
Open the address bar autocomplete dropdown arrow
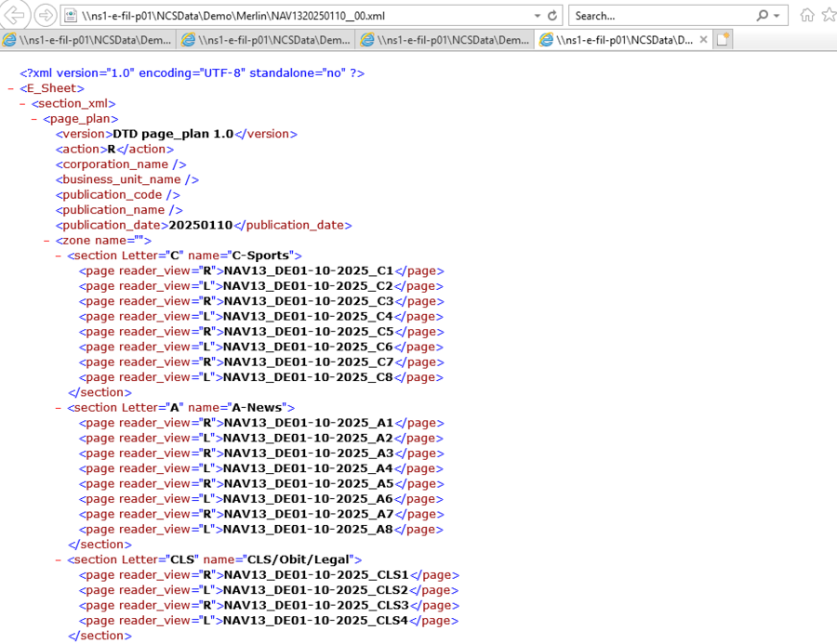point(538,16)
